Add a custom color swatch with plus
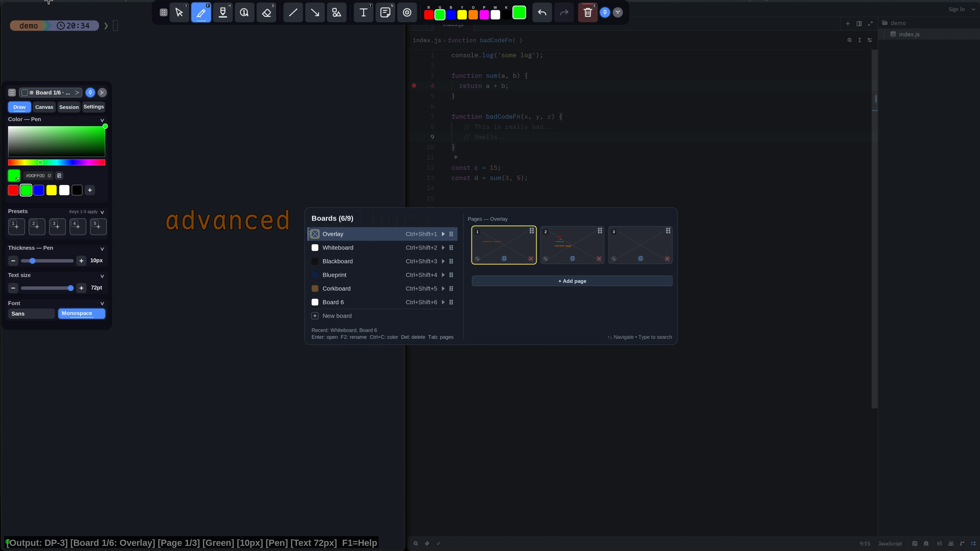 [x=90, y=190]
